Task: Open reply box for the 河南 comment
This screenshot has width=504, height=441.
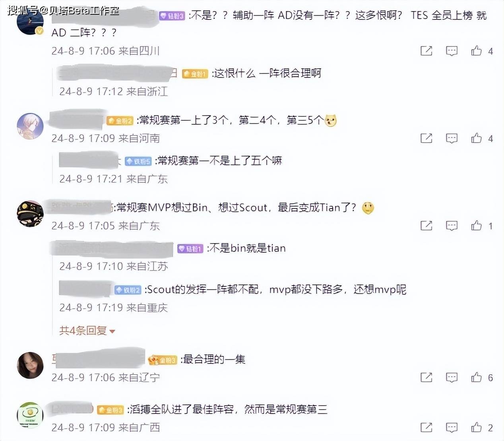Action: (x=452, y=138)
